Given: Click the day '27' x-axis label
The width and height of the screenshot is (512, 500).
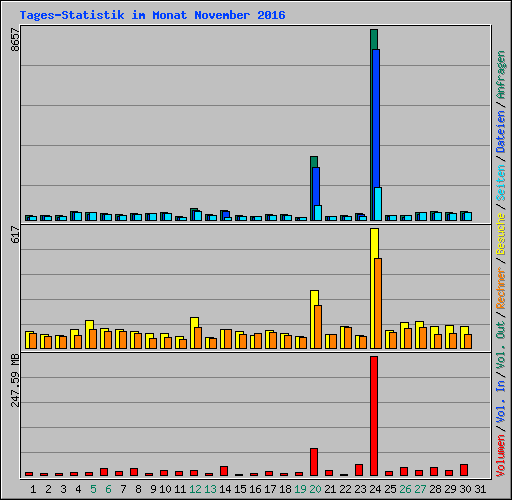Looking at the screenshot, I should [420, 489].
